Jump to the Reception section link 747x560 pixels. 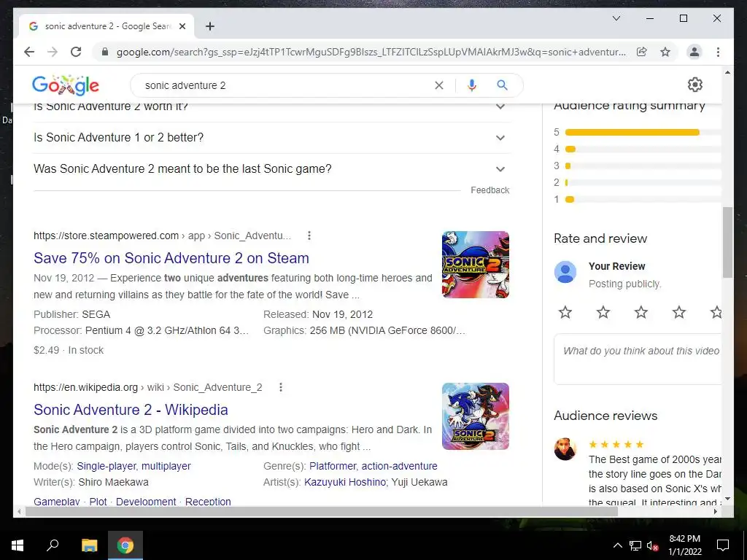click(x=208, y=502)
